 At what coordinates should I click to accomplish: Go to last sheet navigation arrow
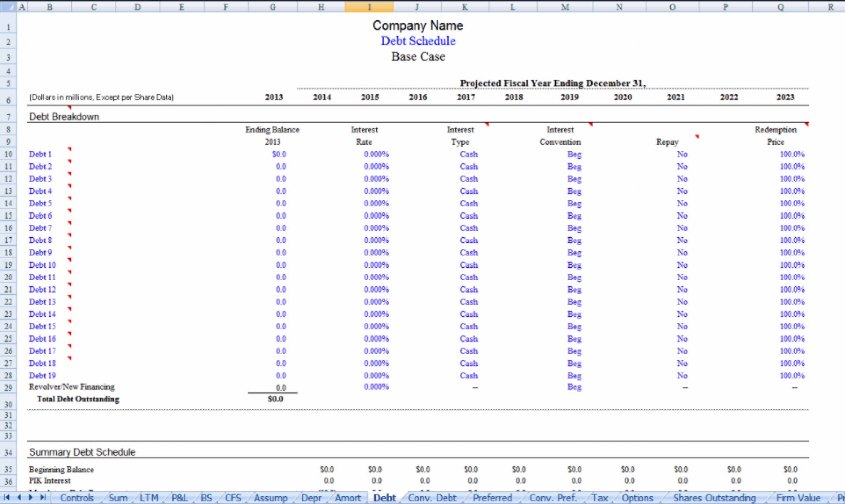coord(43,497)
